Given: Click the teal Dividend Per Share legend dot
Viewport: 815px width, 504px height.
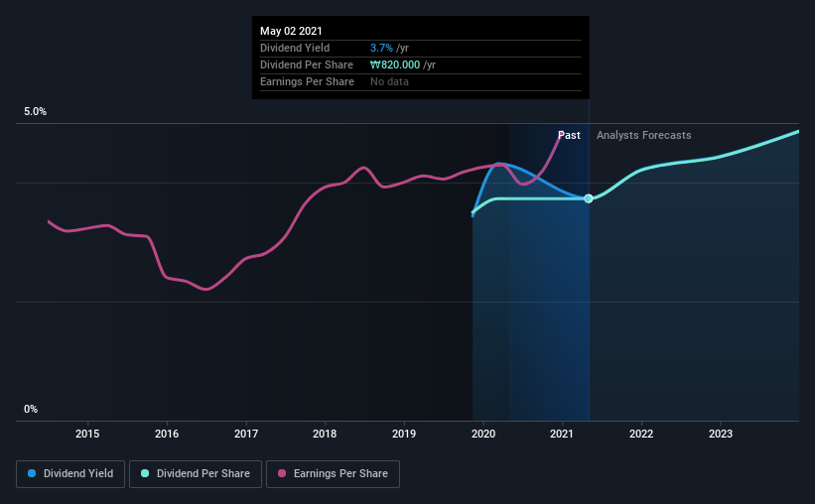Looking at the screenshot, I should point(145,473).
